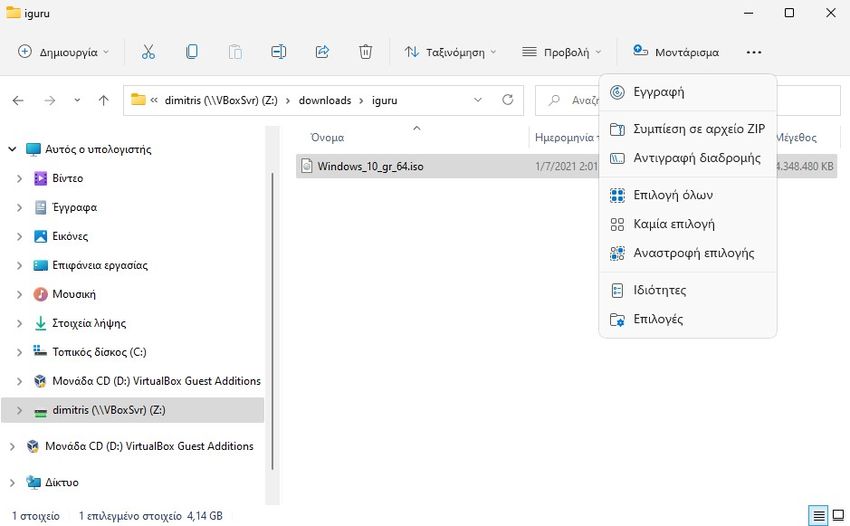Click the Cut scissors icon
This screenshot has height=526, width=850.
pos(148,52)
